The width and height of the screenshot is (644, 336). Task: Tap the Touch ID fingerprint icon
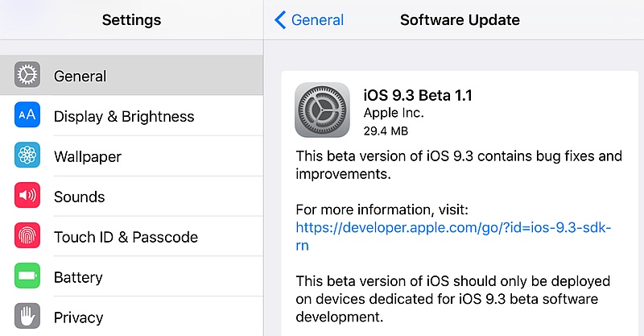(x=27, y=235)
